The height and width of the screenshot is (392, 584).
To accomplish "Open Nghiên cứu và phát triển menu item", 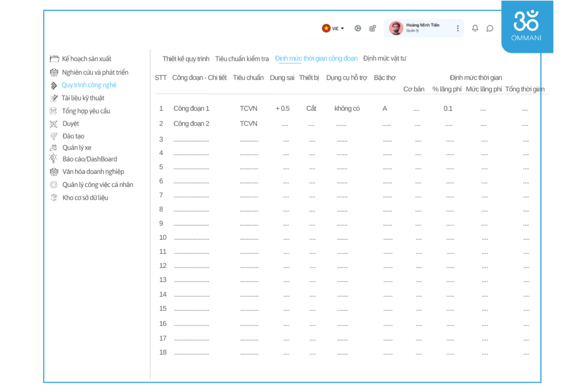I will 95,73.
